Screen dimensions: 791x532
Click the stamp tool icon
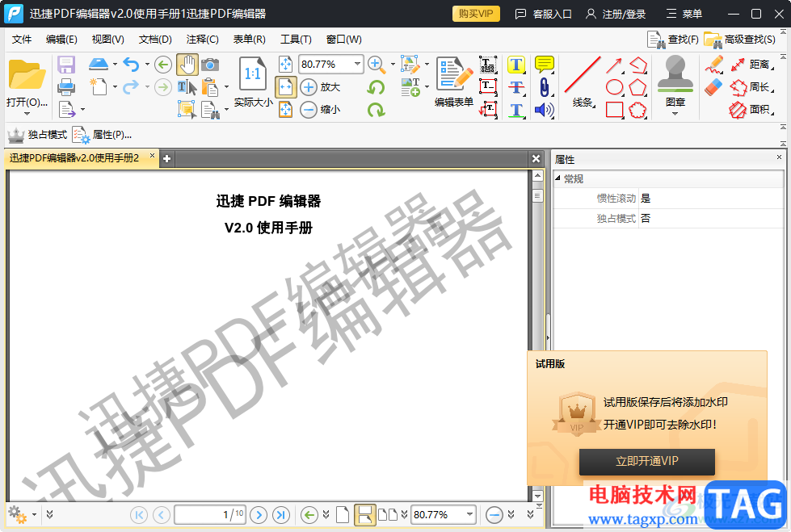675,74
